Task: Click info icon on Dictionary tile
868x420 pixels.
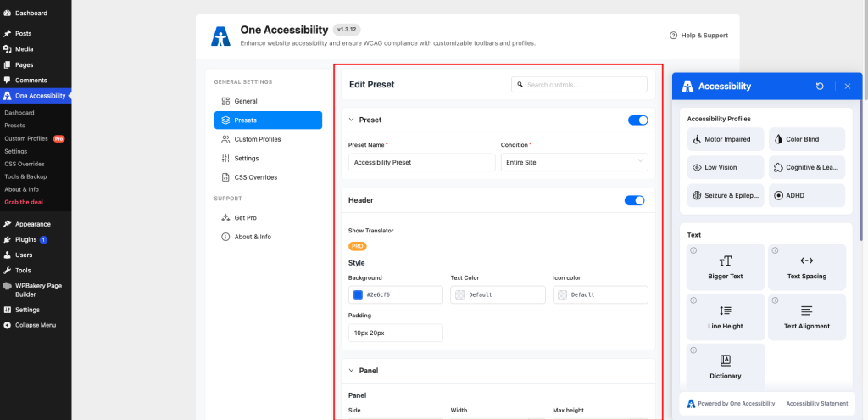Action: [693, 350]
